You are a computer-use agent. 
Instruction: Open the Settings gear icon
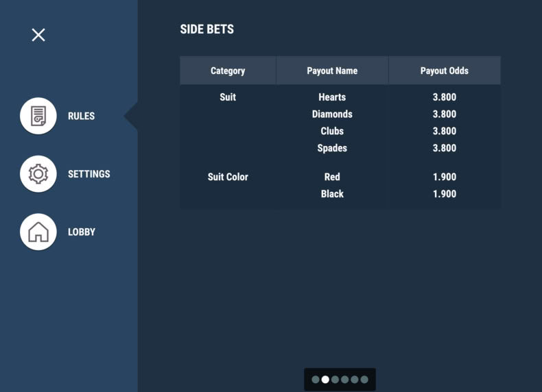coord(38,173)
